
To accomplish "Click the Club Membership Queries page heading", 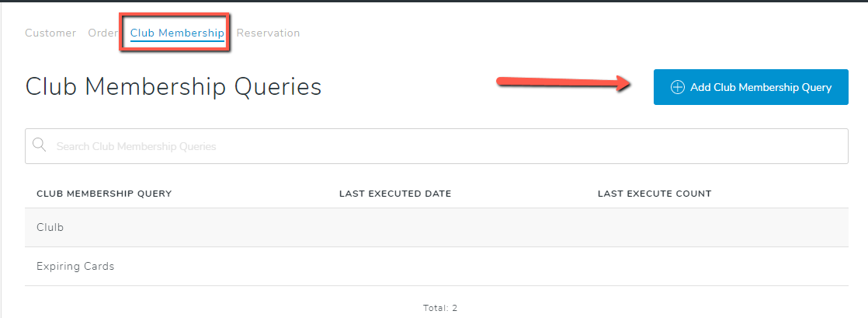I will tap(173, 88).
